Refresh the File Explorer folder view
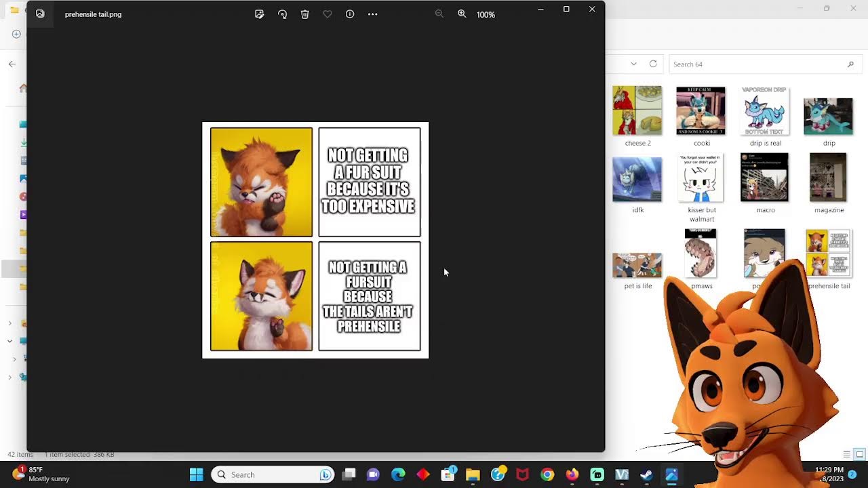The width and height of the screenshot is (868, 488). click(653, 64)
